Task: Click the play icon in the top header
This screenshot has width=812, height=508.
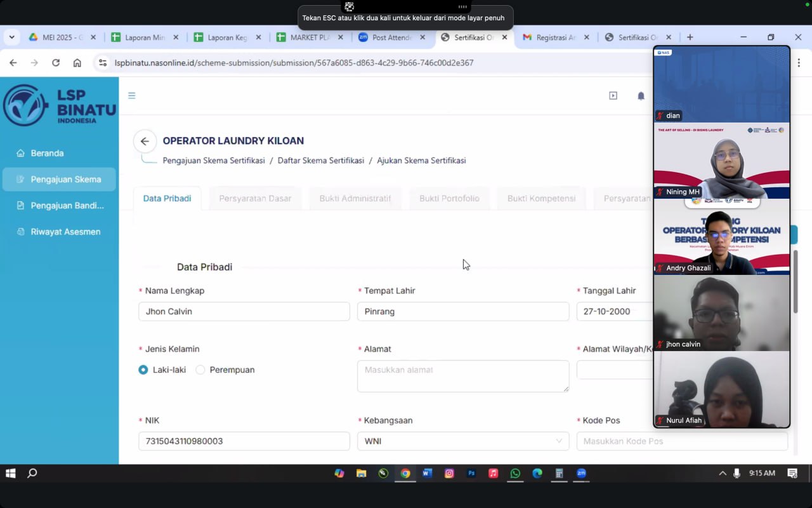Action: pos(613,96)
